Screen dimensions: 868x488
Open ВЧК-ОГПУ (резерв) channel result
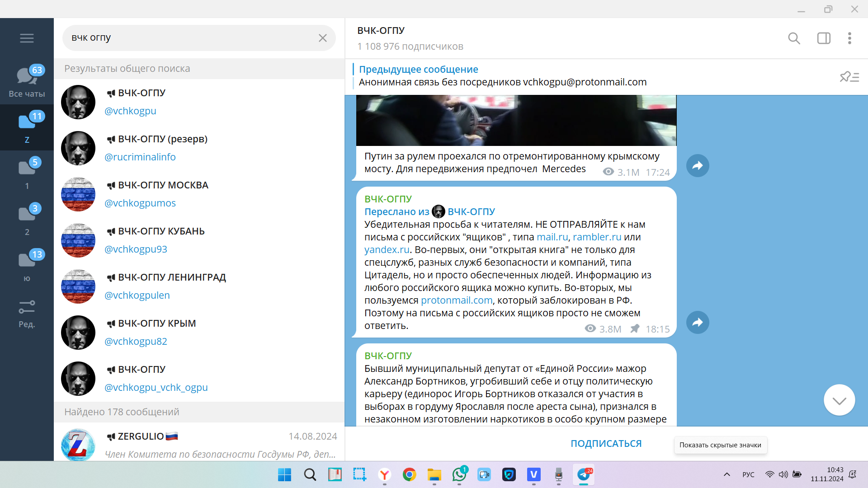pos(199,148)
